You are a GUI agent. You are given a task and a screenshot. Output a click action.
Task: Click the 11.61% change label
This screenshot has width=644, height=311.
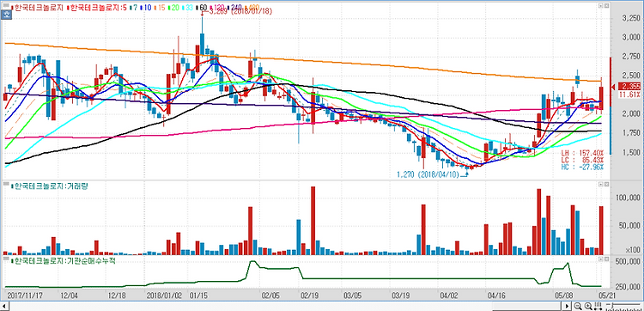click(x=630, y=95)
